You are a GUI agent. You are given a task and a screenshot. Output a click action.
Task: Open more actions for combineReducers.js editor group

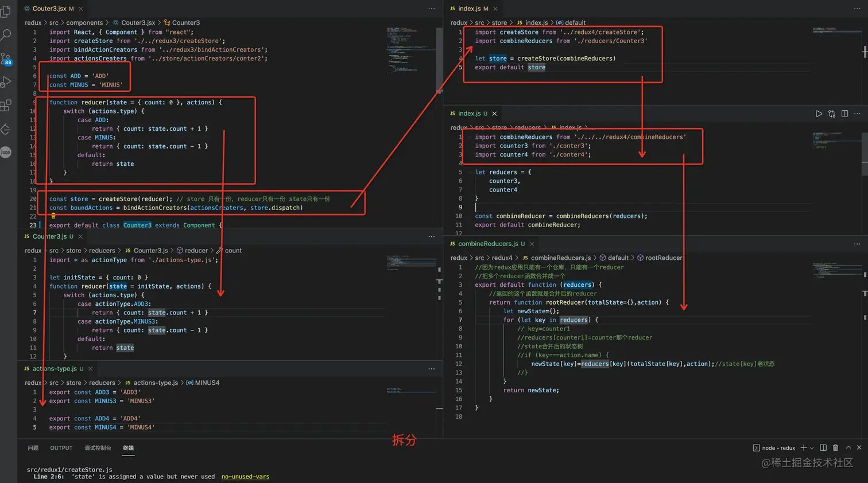point(857,244)
